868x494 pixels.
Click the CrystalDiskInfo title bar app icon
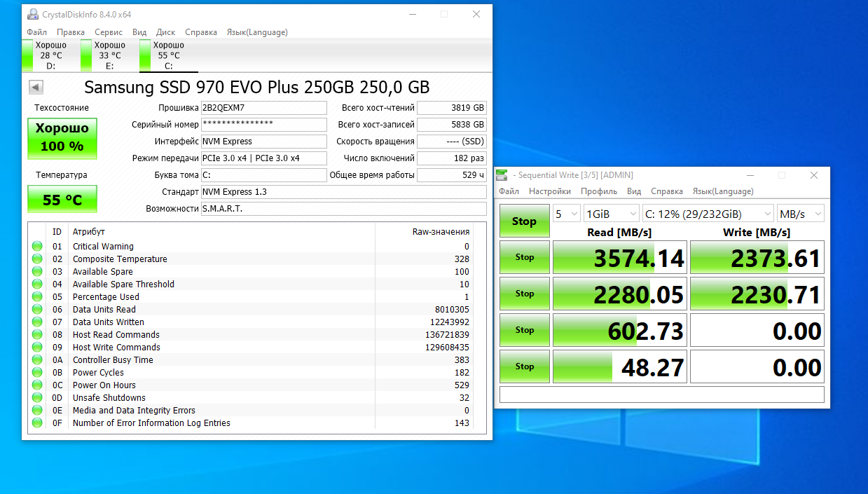tap(32, 14)
